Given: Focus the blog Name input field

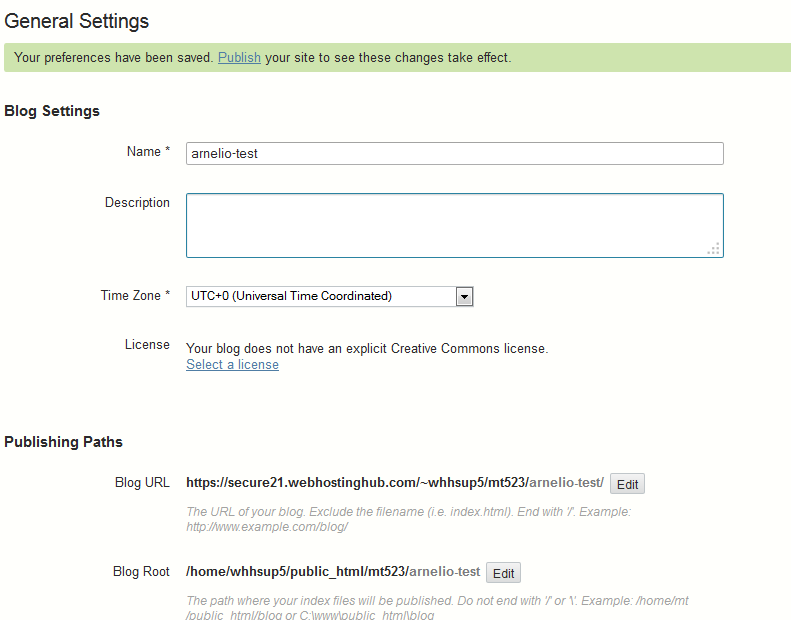Looking at the screenshot, I should coord(454,153).
